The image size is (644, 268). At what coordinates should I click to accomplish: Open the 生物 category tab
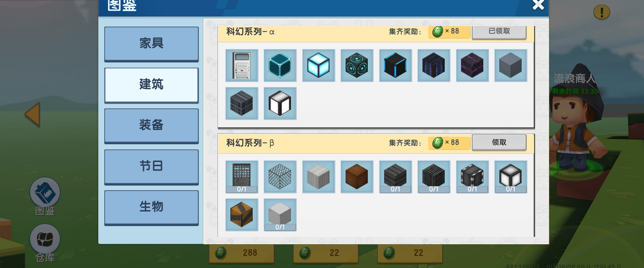[x=151, y=207]
